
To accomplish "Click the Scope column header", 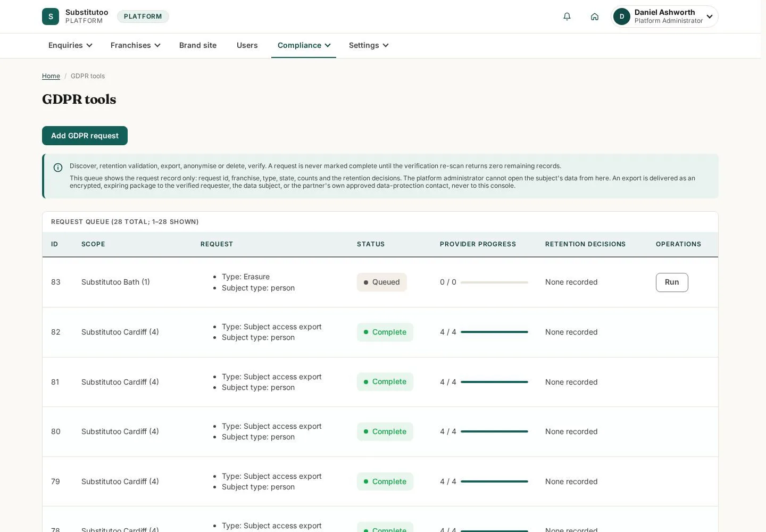I will [93, 244].
